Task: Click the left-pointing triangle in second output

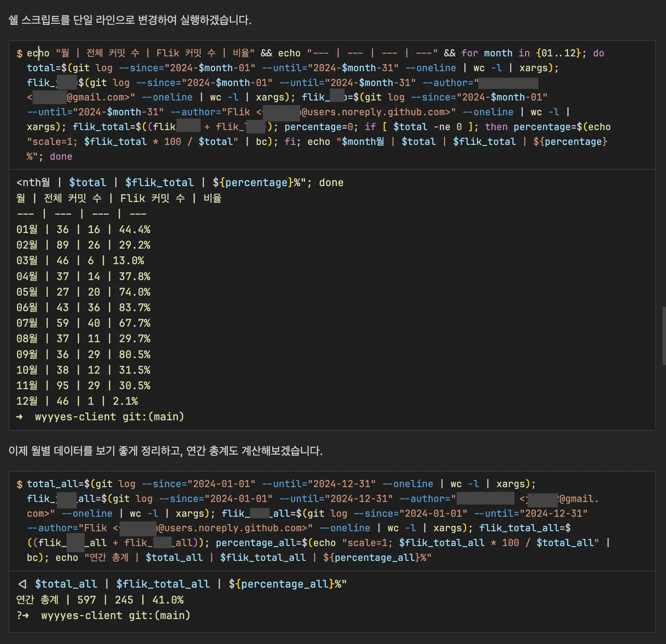Action: (x=22, y=584)
